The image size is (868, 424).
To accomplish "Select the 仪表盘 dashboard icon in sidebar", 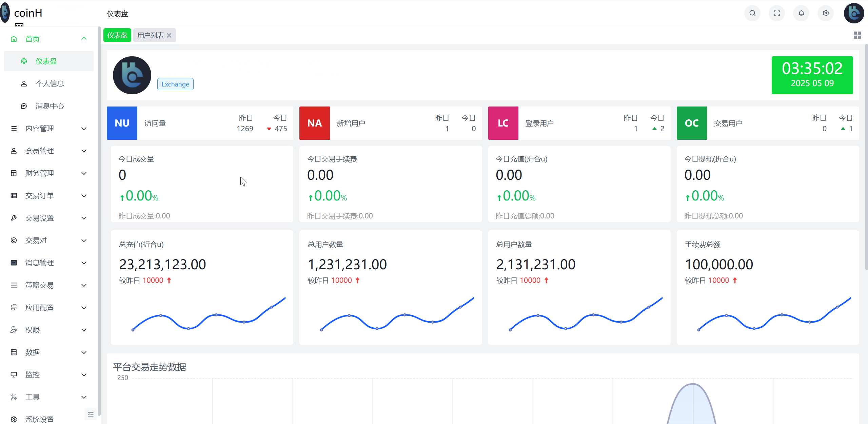I will (24, 61).
